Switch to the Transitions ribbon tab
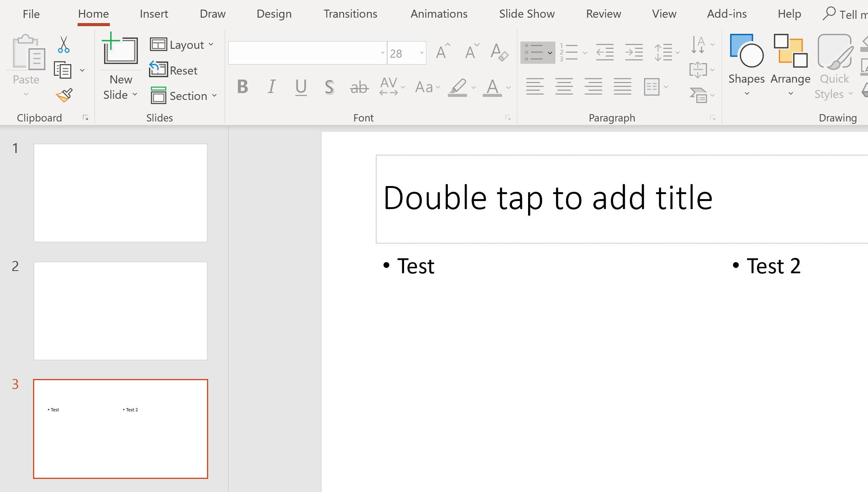This screenshot has height=492, width=868. point(350,13)
